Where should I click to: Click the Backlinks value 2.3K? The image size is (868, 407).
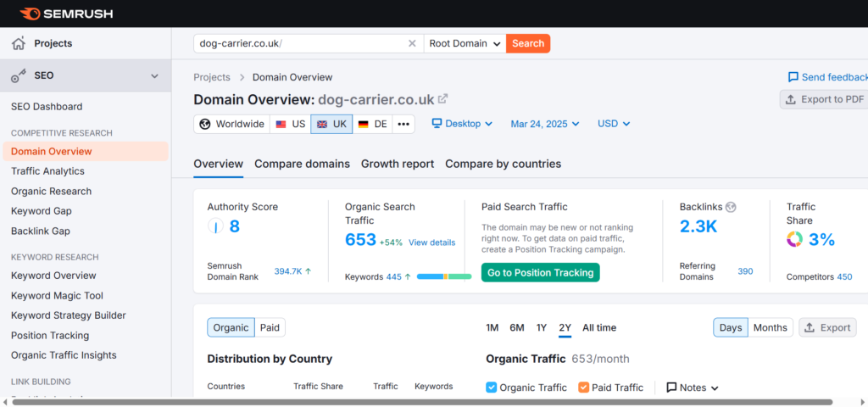pyautogui.click(x=698, y=226)
